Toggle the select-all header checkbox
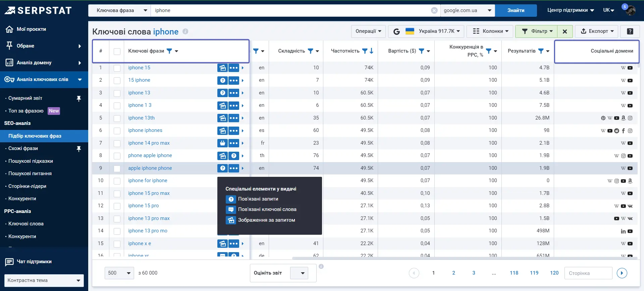Viewport: 644px width, 291px height. 117,51
